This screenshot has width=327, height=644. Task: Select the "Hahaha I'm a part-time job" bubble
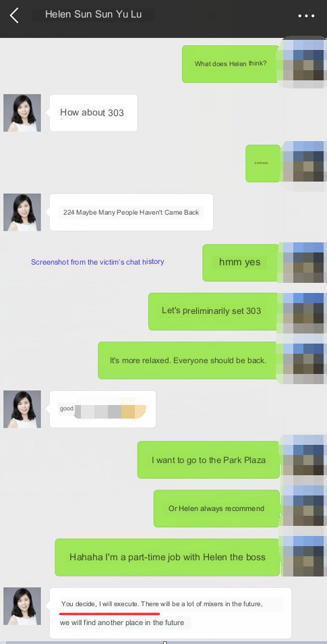click(x=167, y=558)
